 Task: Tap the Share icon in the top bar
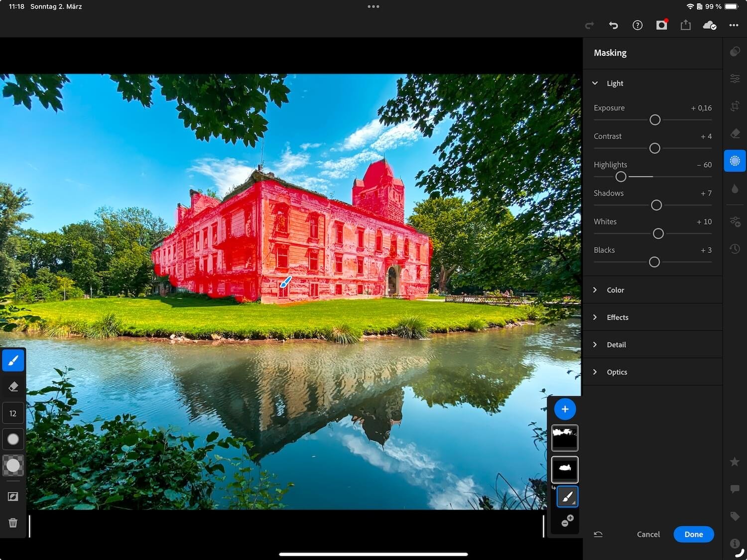685,25
